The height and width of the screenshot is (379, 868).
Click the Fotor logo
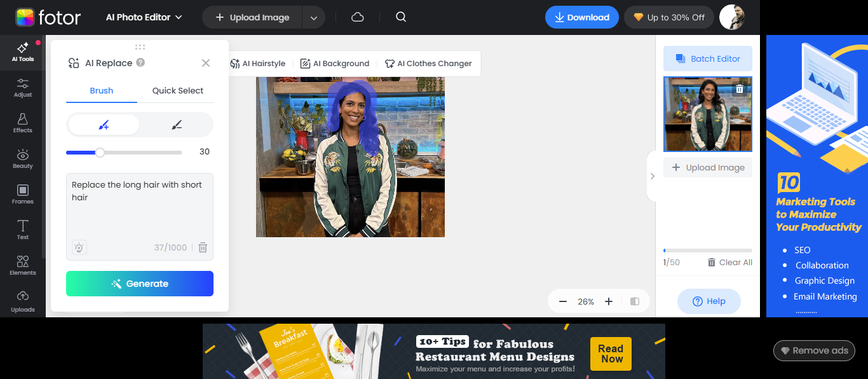tap(48, 17)
